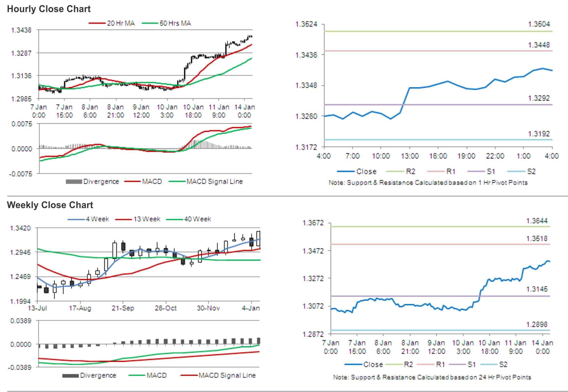Screen dimensions: 568x392
Task: Click the "Hourly Close Chart" heading
Action: pyautogui.click(x=49, y=9)
